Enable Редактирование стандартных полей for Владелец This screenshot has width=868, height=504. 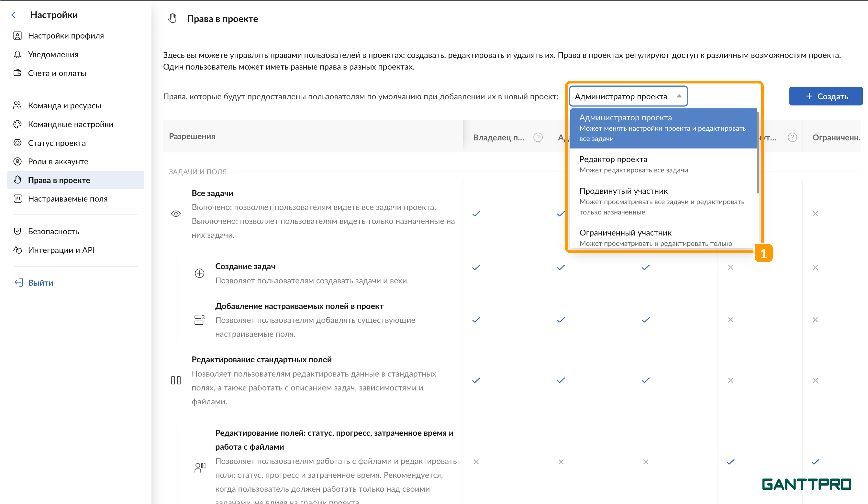(x=476, y=380)
